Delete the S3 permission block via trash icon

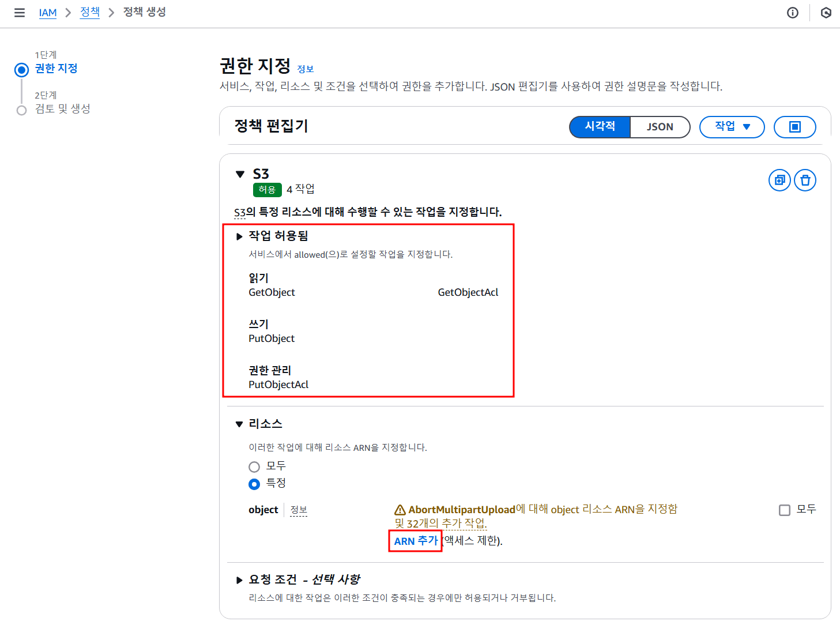(x=805, y=180)
